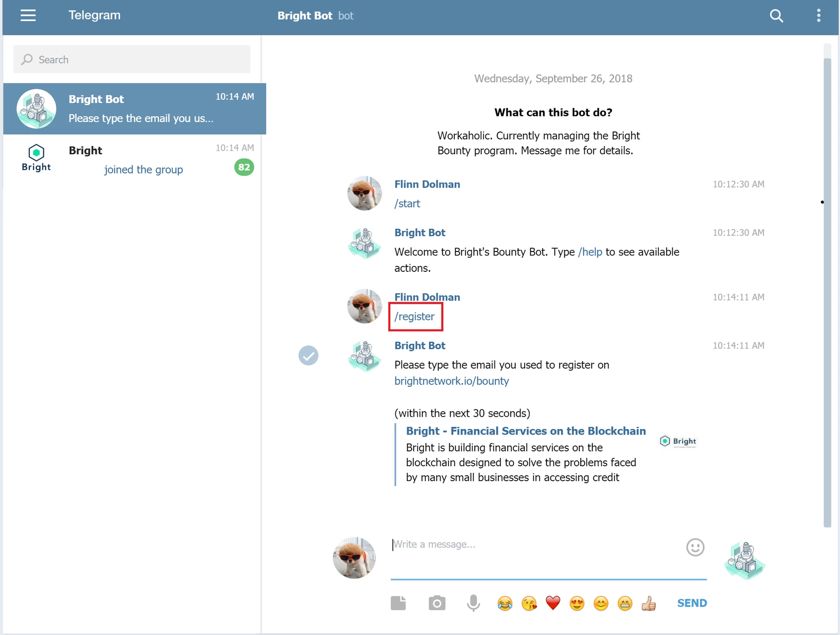This screenshot has width=840, height=635.
Task: Click Flinn Dolman name above /start message
Action: coord(427,184)
